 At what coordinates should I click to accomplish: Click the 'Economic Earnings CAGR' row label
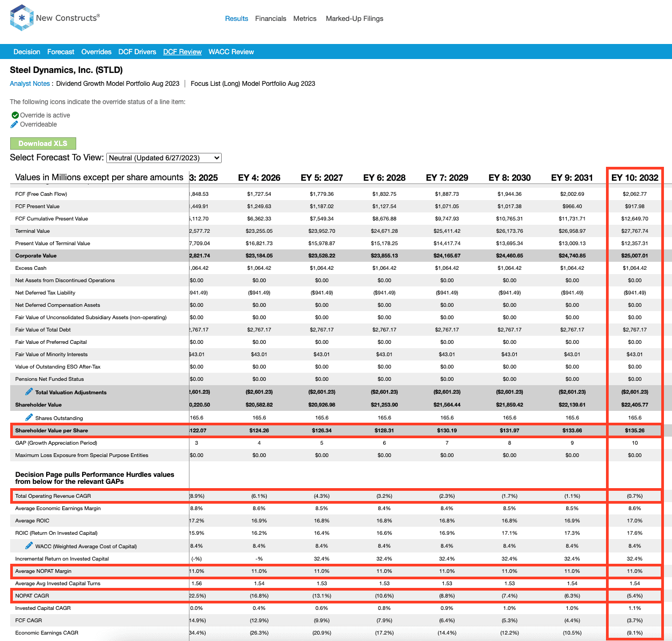coord(47,633)
